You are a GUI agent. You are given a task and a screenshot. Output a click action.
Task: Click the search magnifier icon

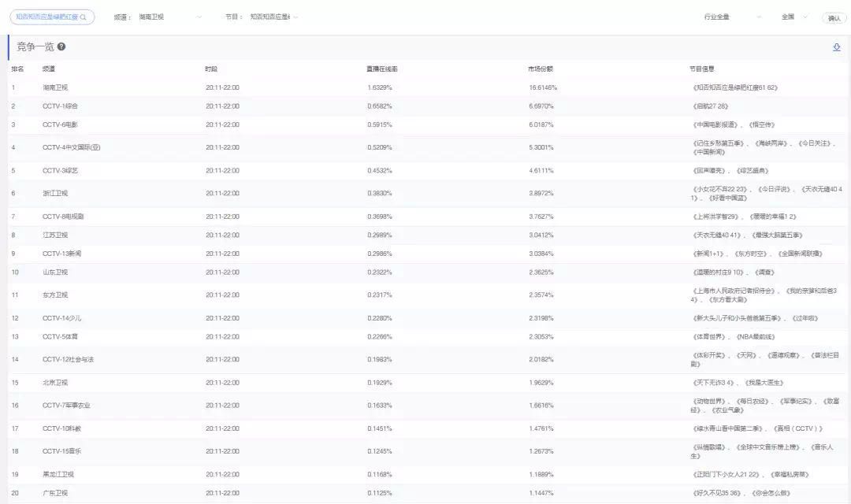click(83, 17)
